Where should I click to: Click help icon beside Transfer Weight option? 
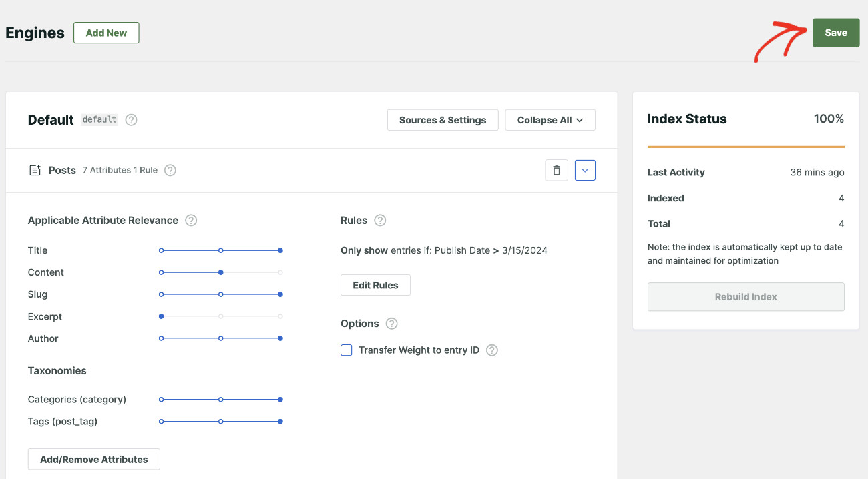click(492, 350)
